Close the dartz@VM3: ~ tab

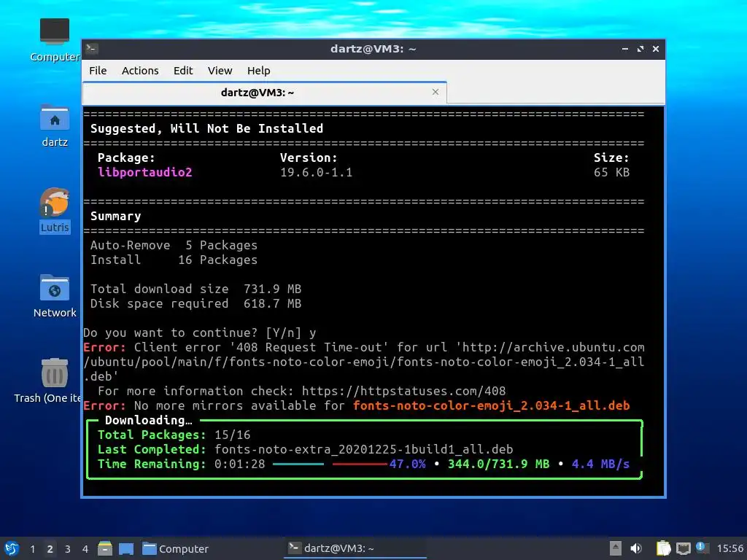(436, 92)
